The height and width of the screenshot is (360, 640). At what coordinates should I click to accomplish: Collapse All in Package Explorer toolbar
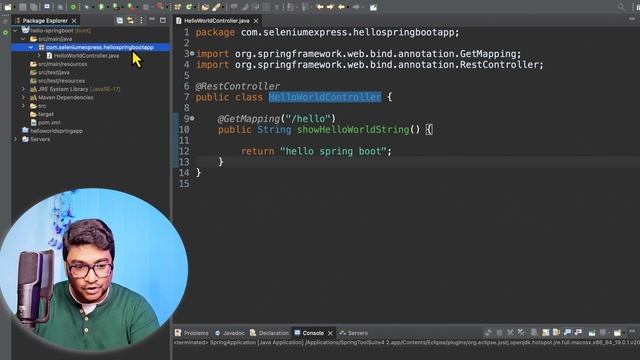[x=120, y=20]
